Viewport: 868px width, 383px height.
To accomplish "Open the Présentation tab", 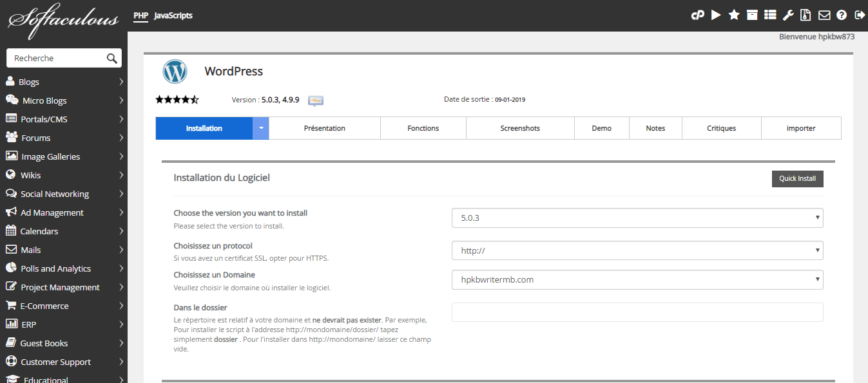I will (x=325, y=128).
